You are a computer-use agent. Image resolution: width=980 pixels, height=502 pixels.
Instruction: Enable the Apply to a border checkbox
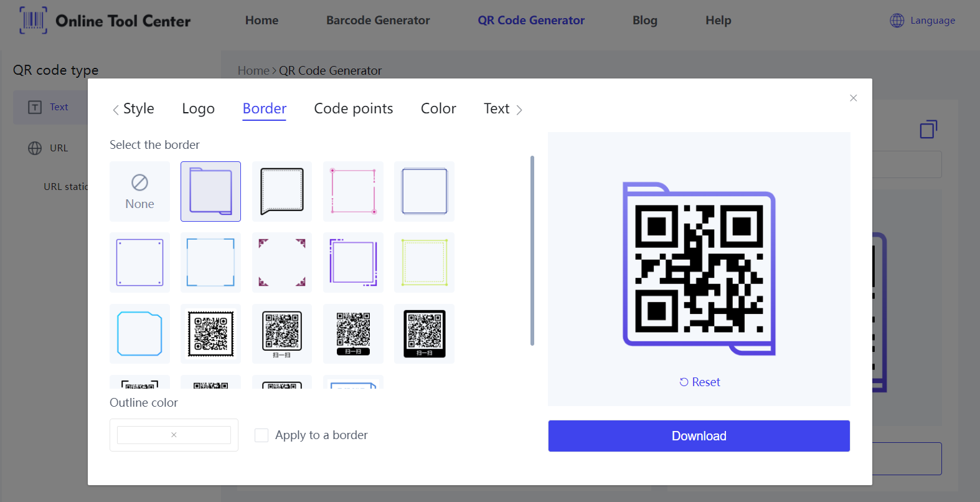click(261, 435)
